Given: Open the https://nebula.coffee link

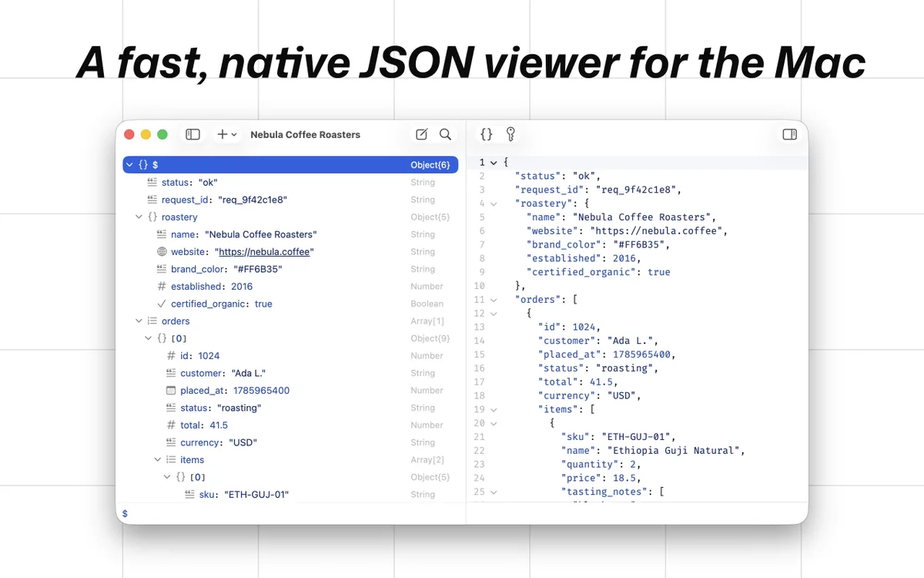Looking at the screenshot, I should click(265, 252).
